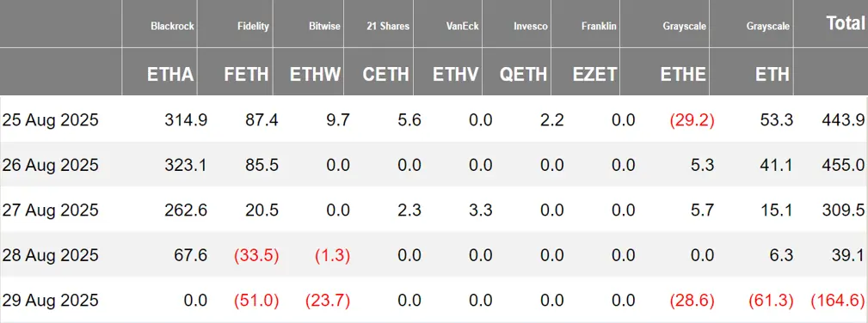
Task: Select the 29 Aug 2025 date cell
Action: point(51,301)
